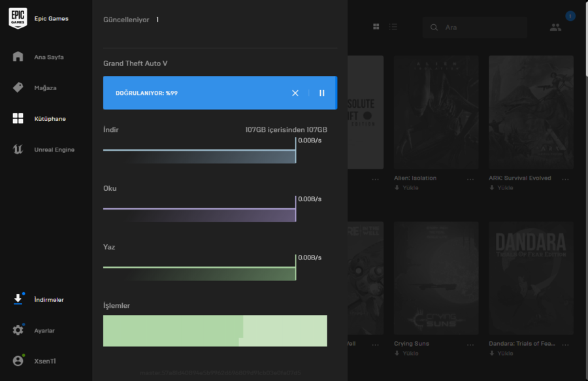Click the DOĞRULANIYOR: %99 progress bar
The width and height of the screenshot is (588, 381).
tap(220, 93)
